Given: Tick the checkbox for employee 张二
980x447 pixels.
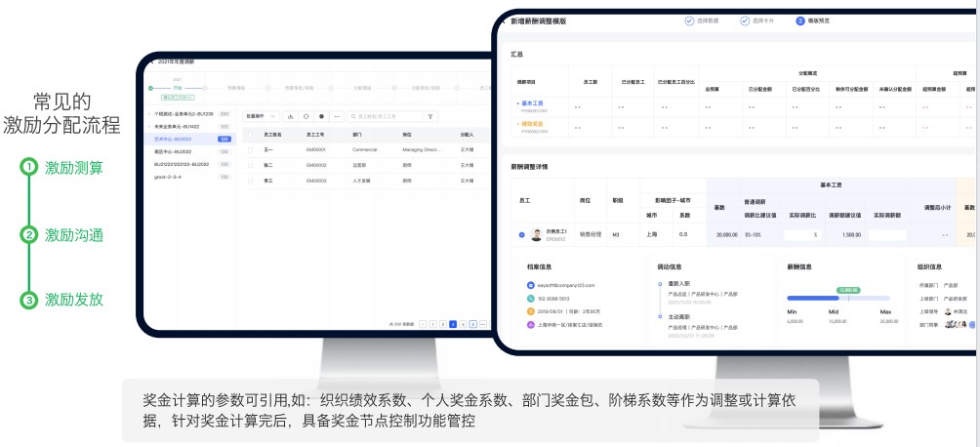Looking at the screenshot, I should point(249,165).
